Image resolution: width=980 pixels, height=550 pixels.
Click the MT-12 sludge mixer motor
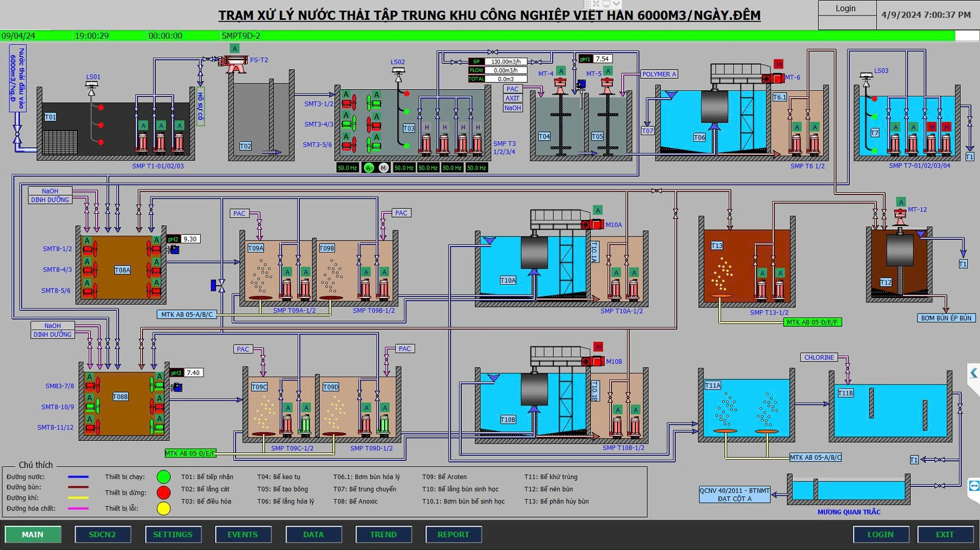[x=900, y=217]
